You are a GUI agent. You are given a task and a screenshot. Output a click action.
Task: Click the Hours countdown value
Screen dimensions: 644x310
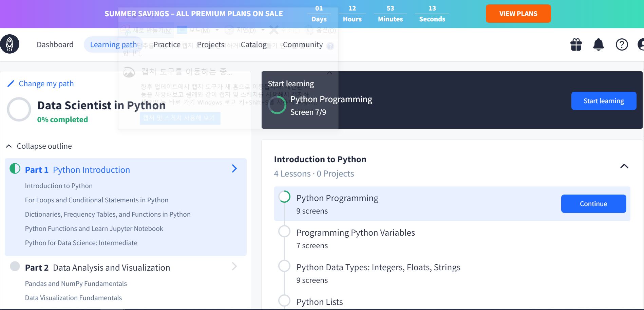(x=352, y=8)
